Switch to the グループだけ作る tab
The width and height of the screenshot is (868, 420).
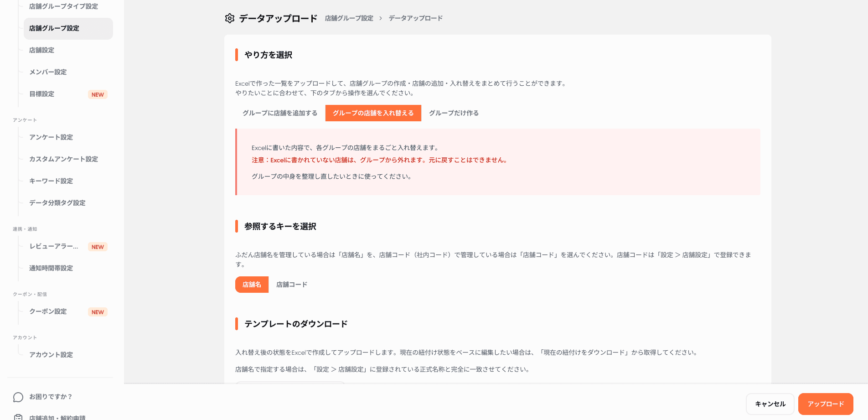(x=454, y=113)
